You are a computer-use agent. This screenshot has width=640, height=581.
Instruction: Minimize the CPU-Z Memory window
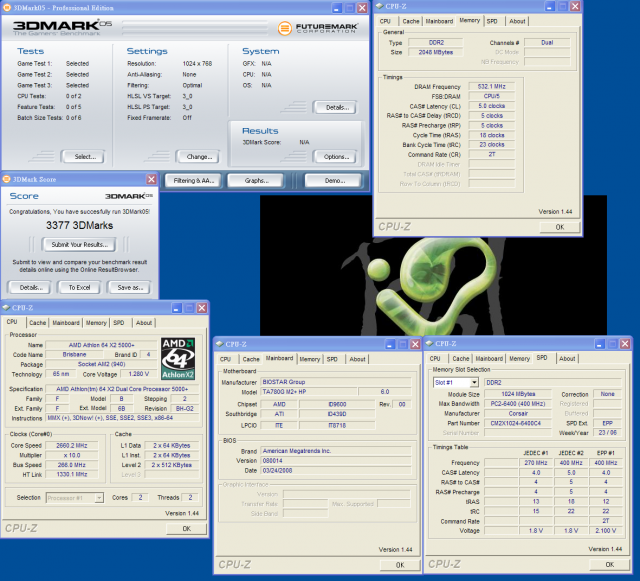coord(549,6)
